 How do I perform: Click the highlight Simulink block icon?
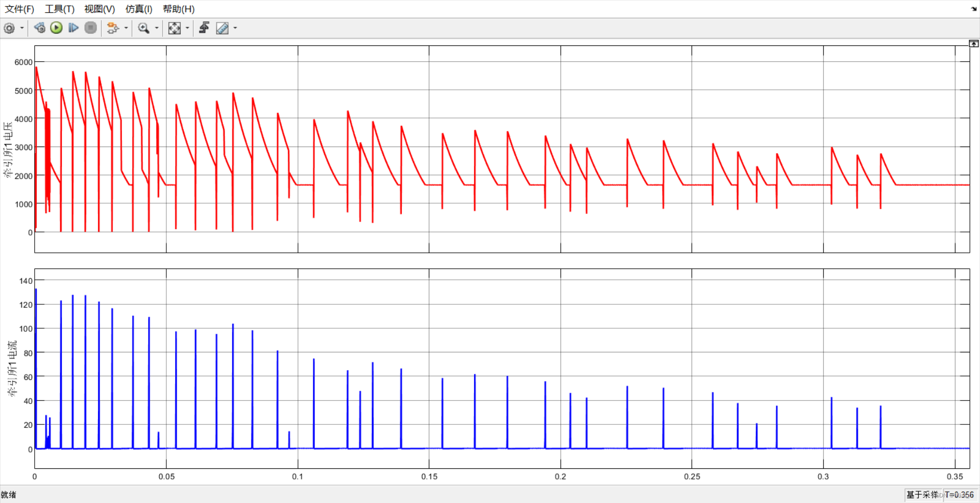click(x=113, y=28)
